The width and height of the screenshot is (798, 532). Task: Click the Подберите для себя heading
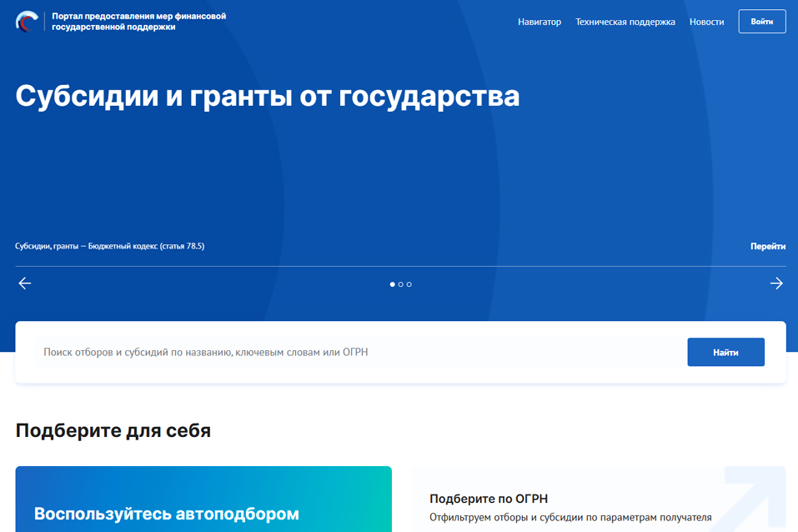tap(113, 430)
